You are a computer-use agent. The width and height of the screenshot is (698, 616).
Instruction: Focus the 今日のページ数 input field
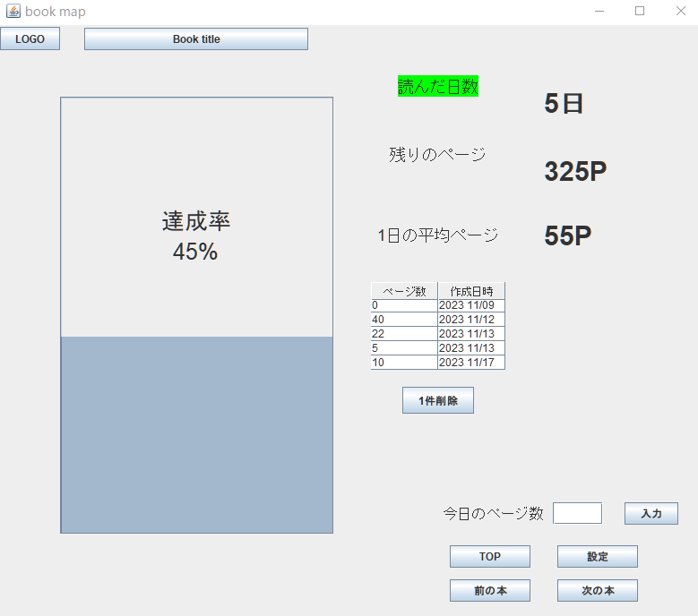pos(577,513)
